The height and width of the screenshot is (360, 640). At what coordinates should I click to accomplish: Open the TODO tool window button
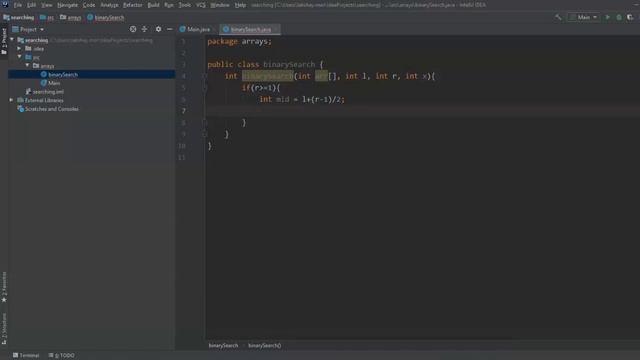(x=61, y=356)
